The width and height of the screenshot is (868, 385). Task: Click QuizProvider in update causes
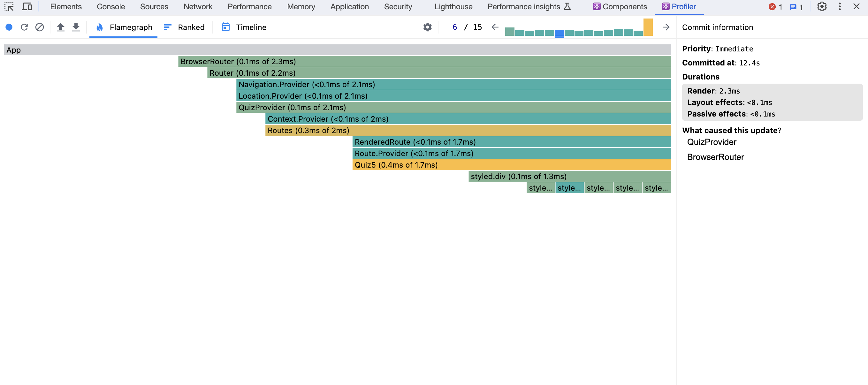click(x=711, y=142)
